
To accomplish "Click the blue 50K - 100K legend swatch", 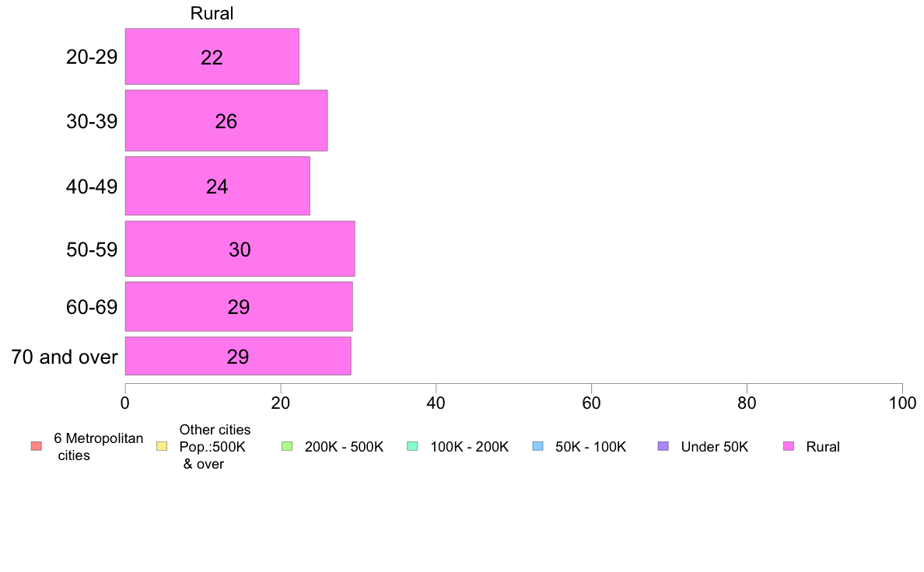I will click(537, 447).
